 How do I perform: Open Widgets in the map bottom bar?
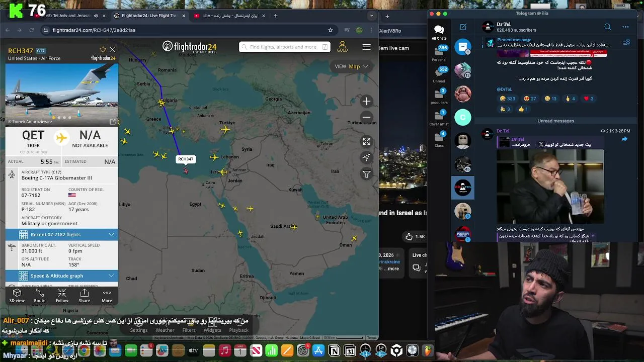click(212, 326)
